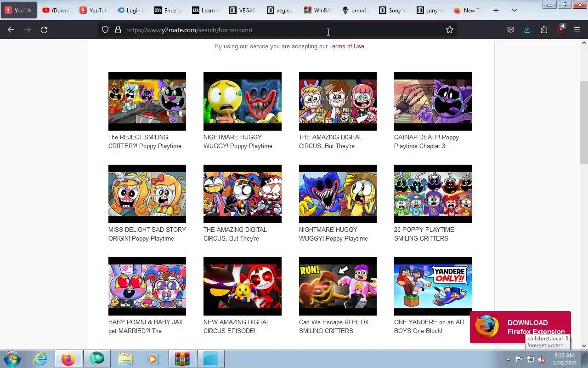The image size is (588, 368).
Task: Select the REJECT SMILING CRITTER thumbnail
Action: [x=147, y=101]
